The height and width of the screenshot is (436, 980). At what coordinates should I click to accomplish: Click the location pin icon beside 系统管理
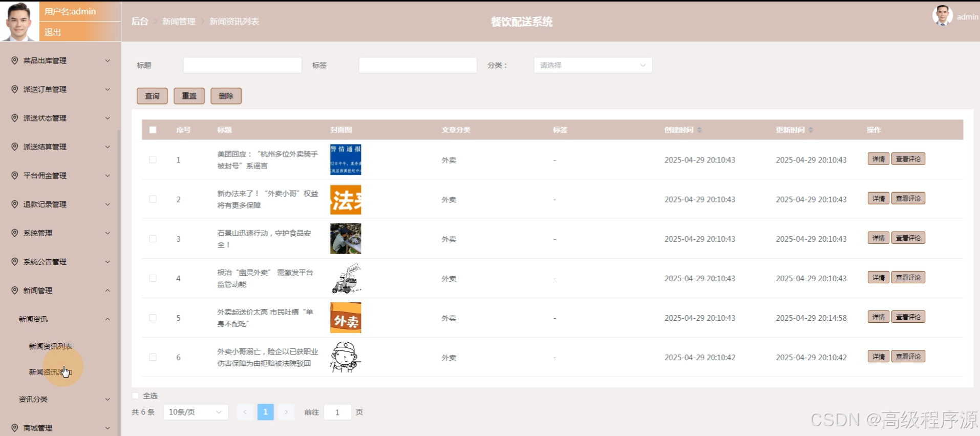[15, 233]
